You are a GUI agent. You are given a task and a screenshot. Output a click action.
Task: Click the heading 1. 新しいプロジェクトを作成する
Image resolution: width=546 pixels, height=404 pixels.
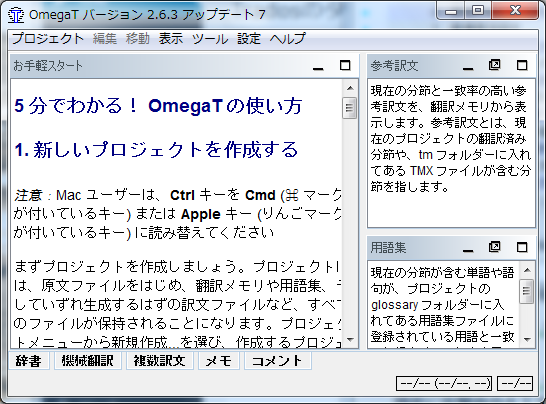pos(156,149)
